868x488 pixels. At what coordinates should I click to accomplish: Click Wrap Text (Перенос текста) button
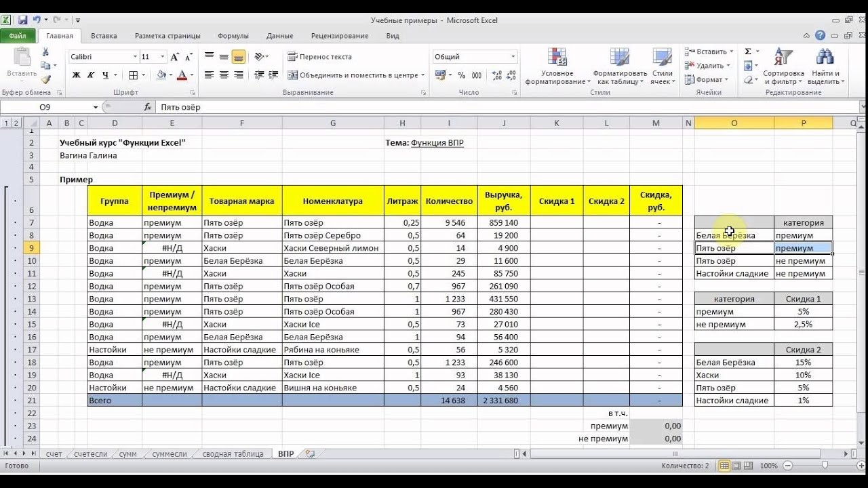(320, 57)
